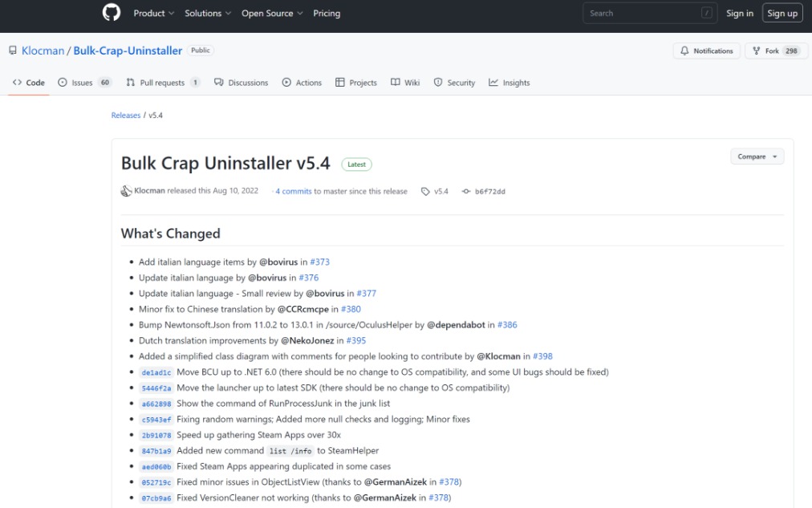The height and width of the screenshot is (508, 812).
Task: Click the Issues circle icon
Action: tap(63, 83)
